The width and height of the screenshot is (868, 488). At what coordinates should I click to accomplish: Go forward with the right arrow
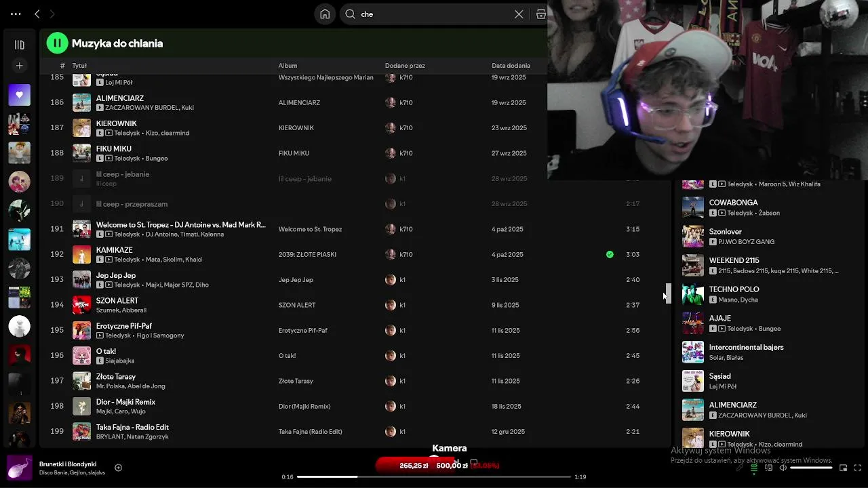pyautogui.click(x=52, y=14)
